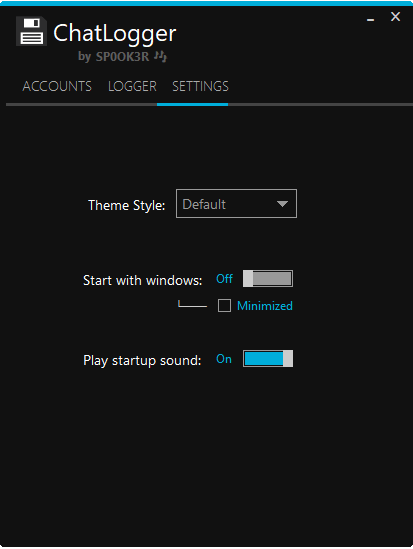
Task: Click the ChatLogger title text
Action: coord(114,34)
